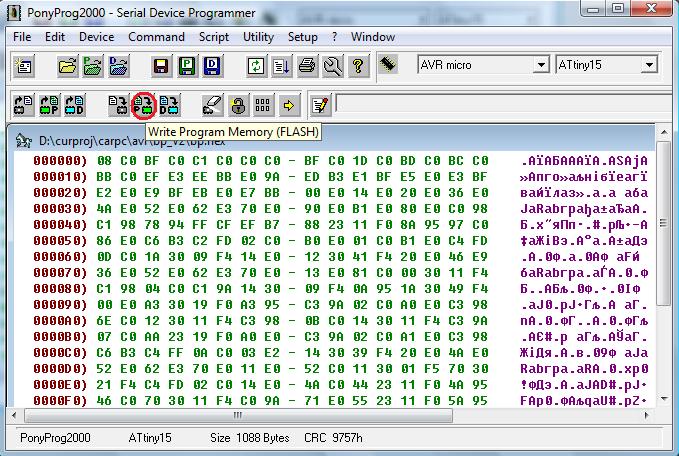Open the Utility menu

(x=259, y=37)
